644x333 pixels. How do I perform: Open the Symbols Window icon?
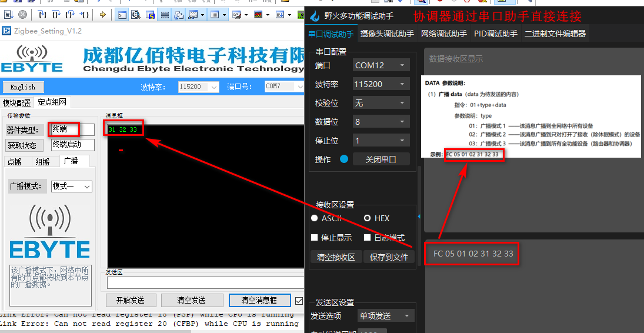[x=151, y=15]
